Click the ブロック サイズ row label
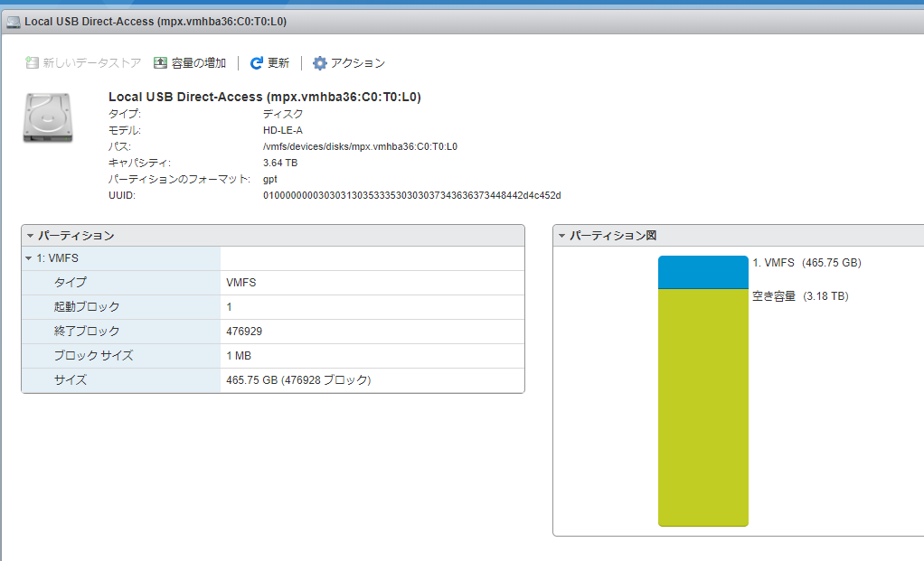The height and width of the screenshot is (561, 924). 93,356
